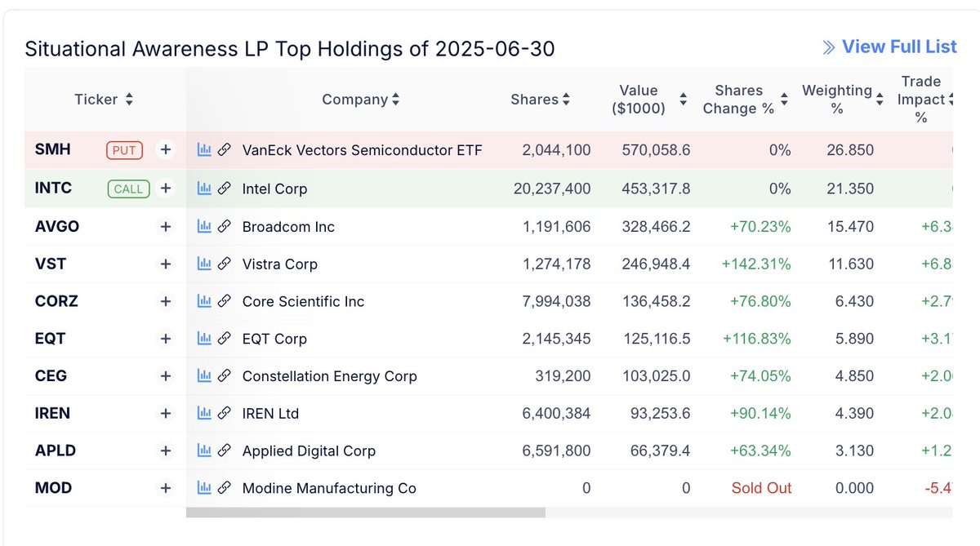Open the chart icon for VanEck Semiconductor ETF
The image size is (980, 546).
[x=204, y=150]
